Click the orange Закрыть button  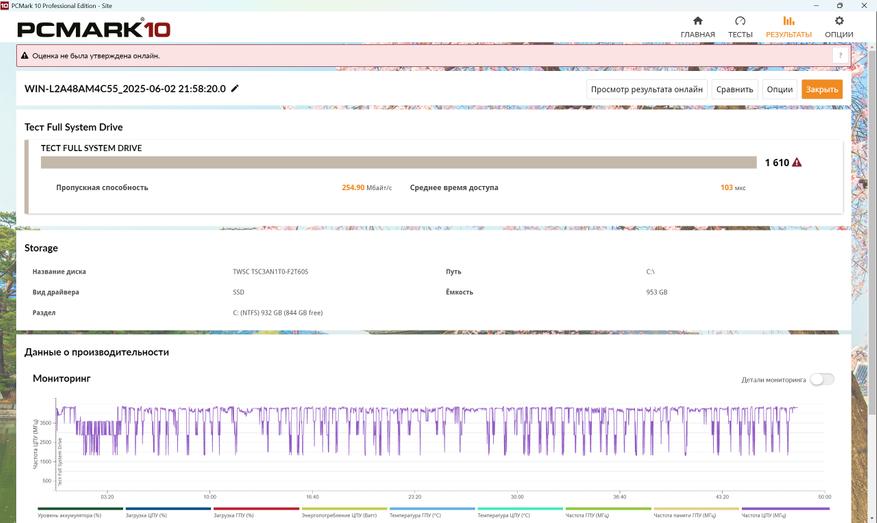point(822,89)
